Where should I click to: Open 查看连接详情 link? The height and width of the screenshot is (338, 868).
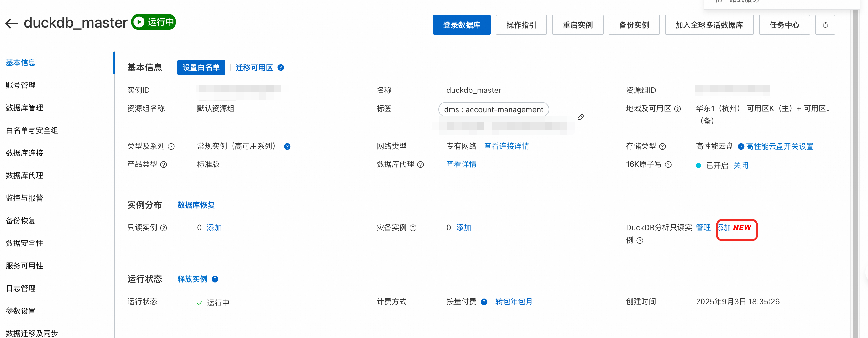pos(506,146)
